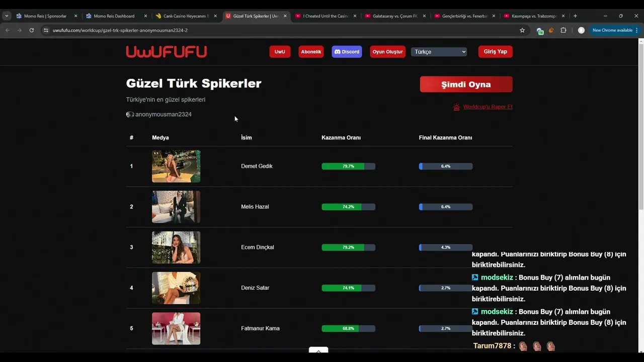Click the name Deniz Satar
644x362 pixels.
255,288
